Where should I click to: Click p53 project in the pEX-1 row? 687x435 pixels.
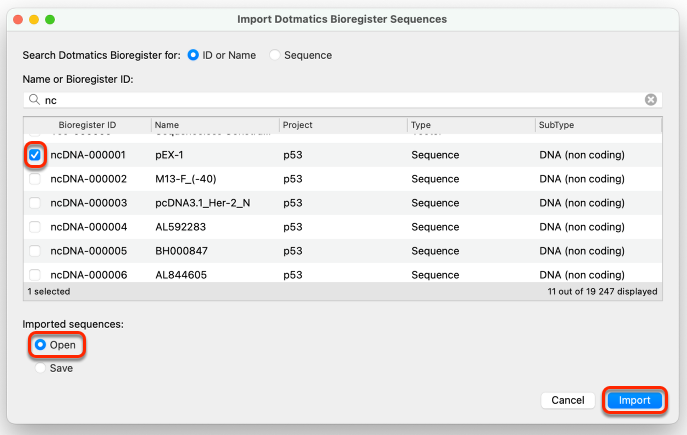pyautogui.click(x=293, y=156)
